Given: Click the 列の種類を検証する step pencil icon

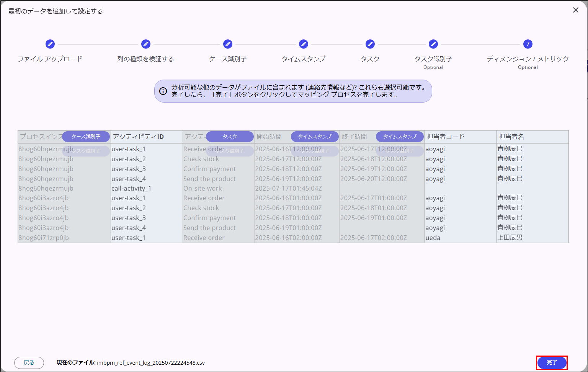Looking at the screenshot, I should (146, 44).
